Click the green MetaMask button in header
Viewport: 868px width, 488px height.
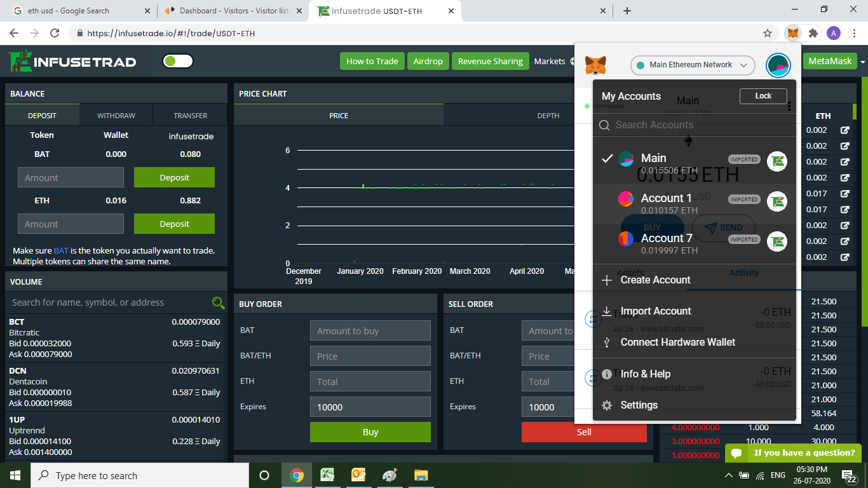click(830, 61)
